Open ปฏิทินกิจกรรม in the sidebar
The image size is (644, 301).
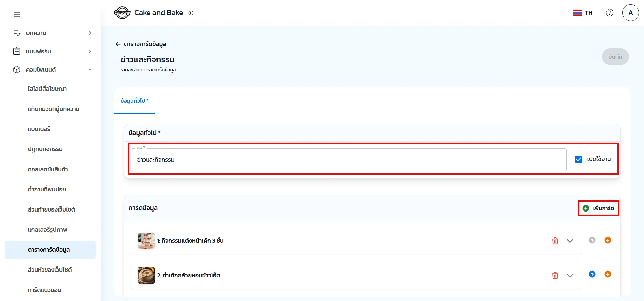tap(45, 149)
